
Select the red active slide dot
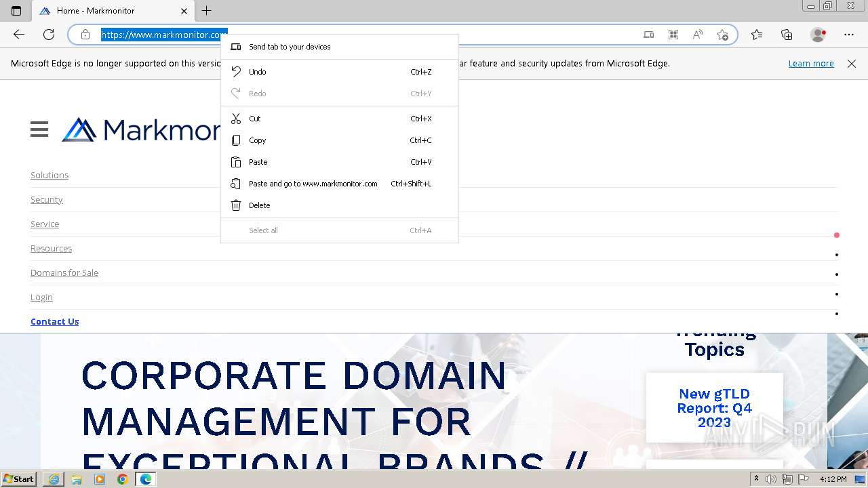click(837, 235)
